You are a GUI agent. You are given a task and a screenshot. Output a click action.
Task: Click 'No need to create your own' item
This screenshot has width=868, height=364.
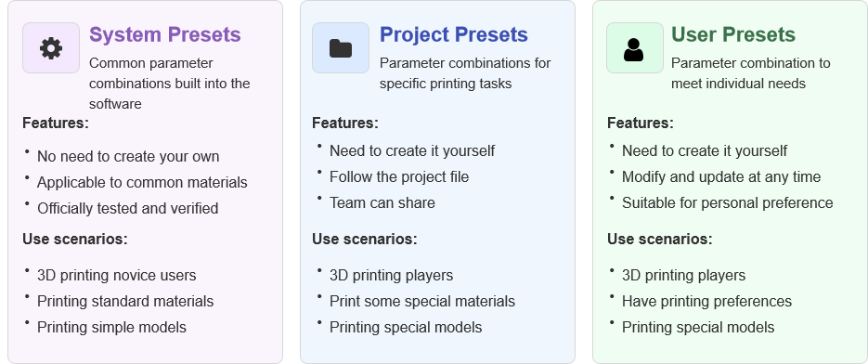[x=128, y=157]
